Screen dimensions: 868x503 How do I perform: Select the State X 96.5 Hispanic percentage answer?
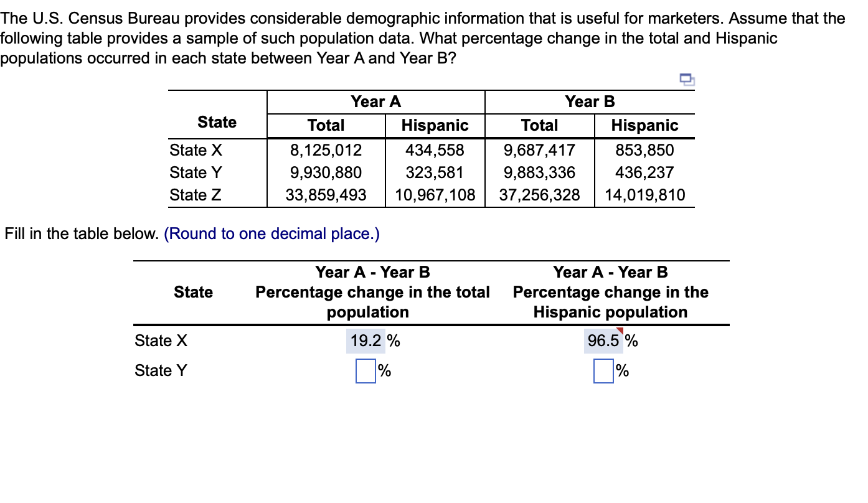coord(603,341)
